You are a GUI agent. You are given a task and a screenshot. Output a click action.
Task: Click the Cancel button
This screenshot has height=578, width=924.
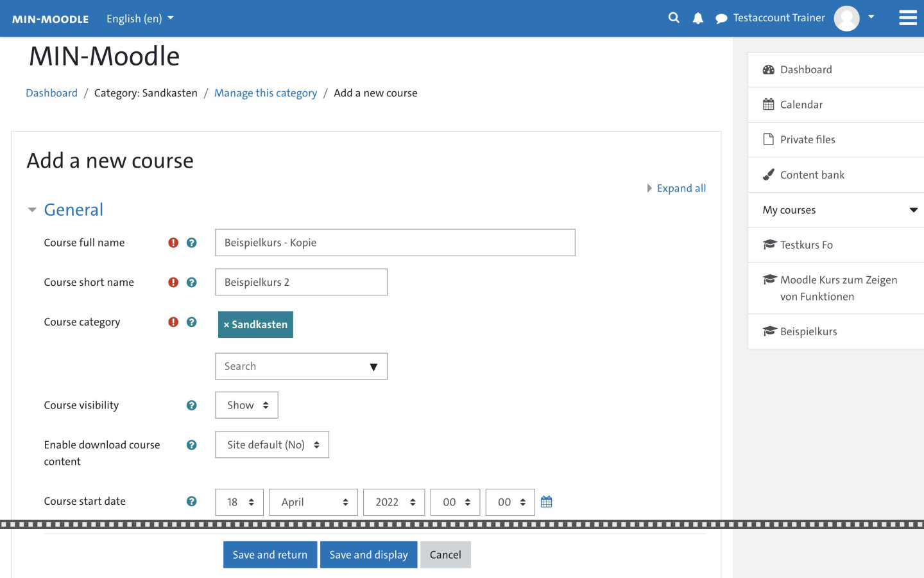[445, 555]
